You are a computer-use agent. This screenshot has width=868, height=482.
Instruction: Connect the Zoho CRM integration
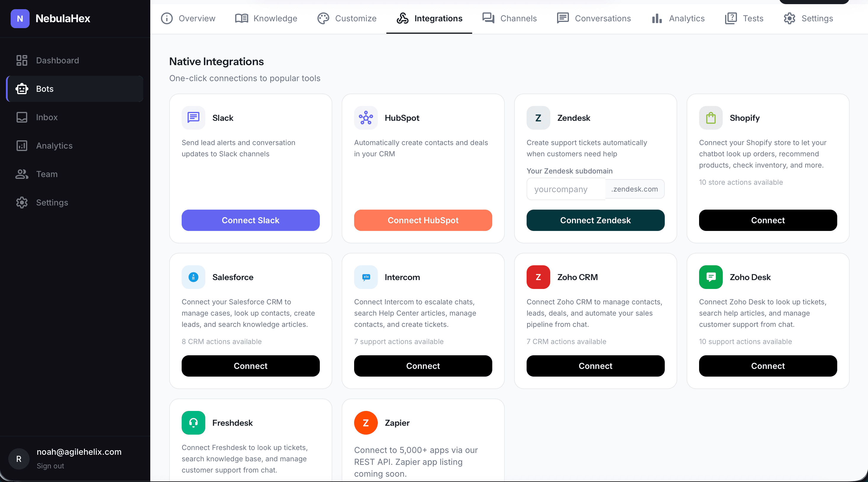596,366
